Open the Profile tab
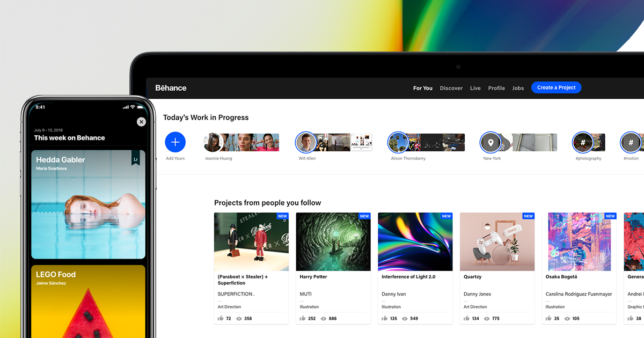Viewport: 644px width, 338px height. tap(496, 88)
